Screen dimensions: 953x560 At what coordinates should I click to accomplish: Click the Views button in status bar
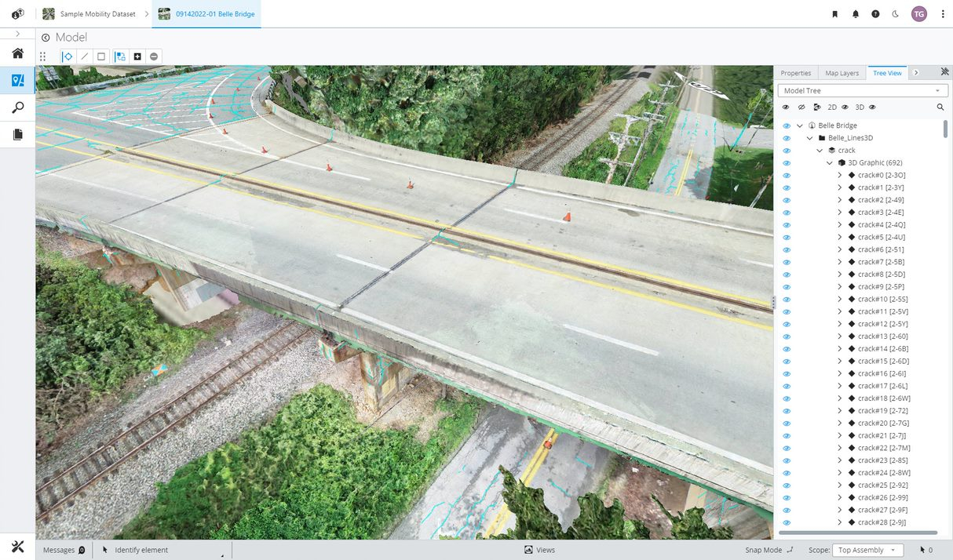point(539,550)
